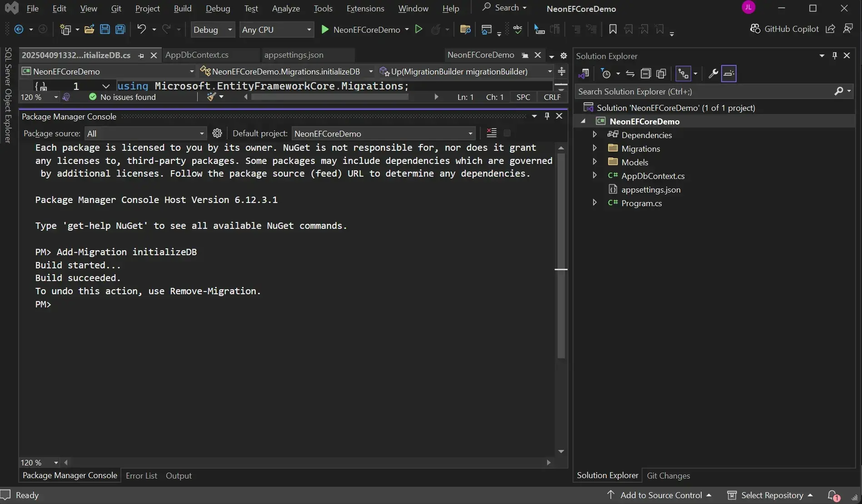Pin the Solution Explorer panel with the pushpin
This screenshot has height=504, width=862.
tap(834, 55)
